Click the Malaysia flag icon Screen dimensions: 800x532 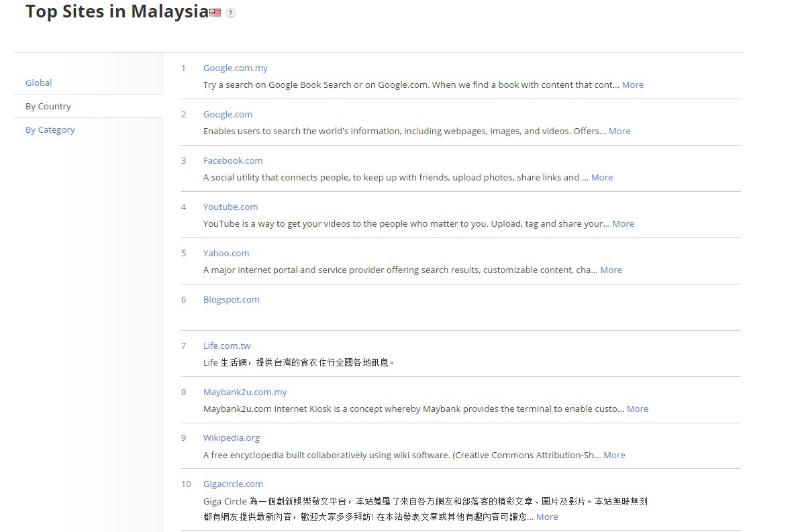tap(215, 12)
